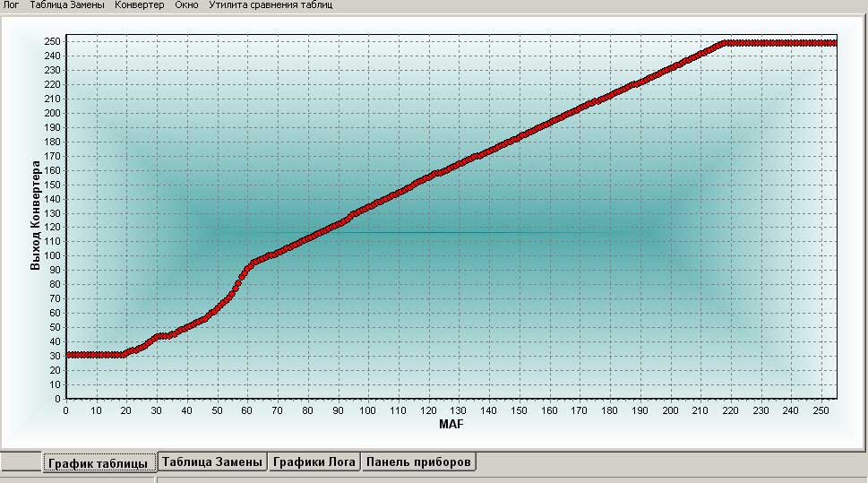
Task: Open the Конвертер menu
Action: [x=140, y=5]
